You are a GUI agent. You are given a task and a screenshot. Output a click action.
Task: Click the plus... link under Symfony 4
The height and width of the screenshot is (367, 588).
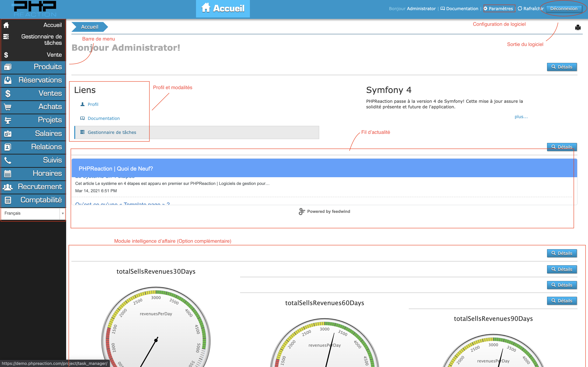[521, 117]
